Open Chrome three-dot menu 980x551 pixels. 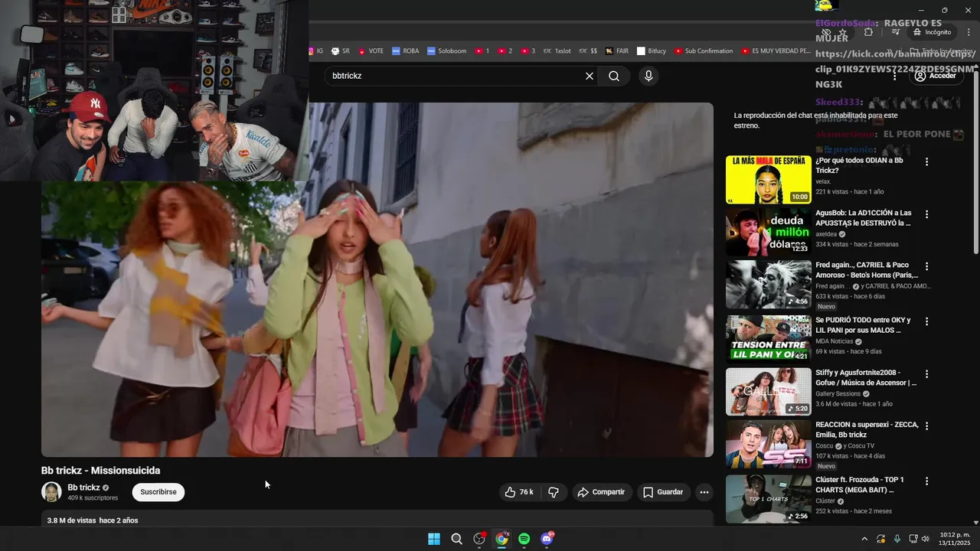(x=969, y=32)
